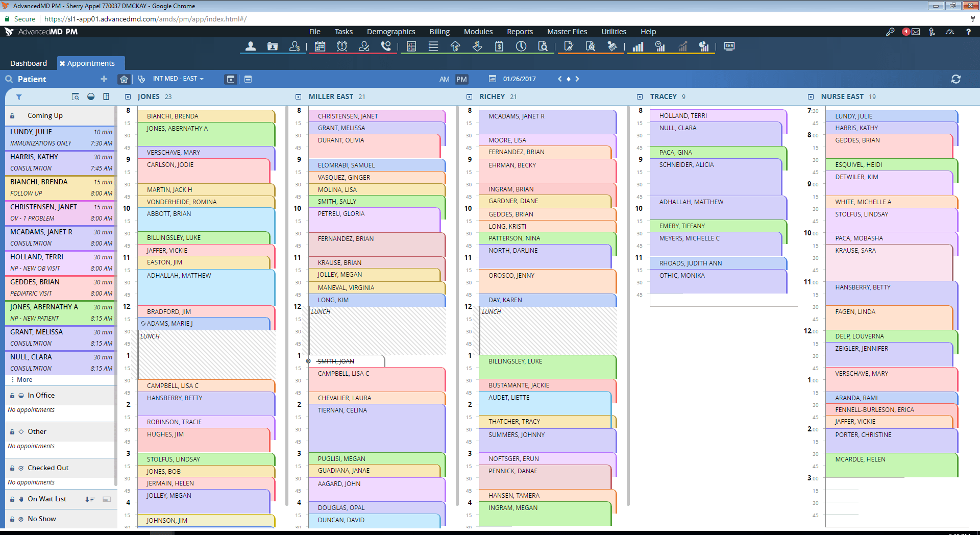Open the bar-chart reports toolbar icon
Screen dimensions: 980x535
click(x=638, y=46)
